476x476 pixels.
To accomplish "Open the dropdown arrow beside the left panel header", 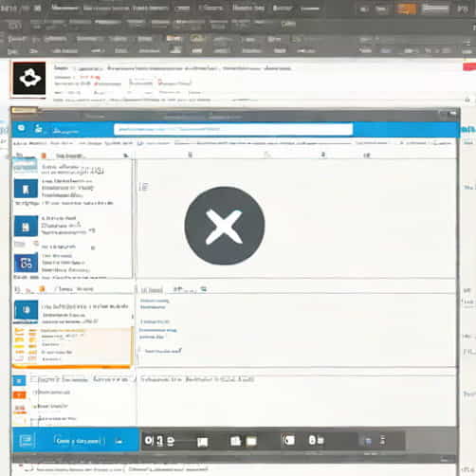I will click(x=125, y=156).
